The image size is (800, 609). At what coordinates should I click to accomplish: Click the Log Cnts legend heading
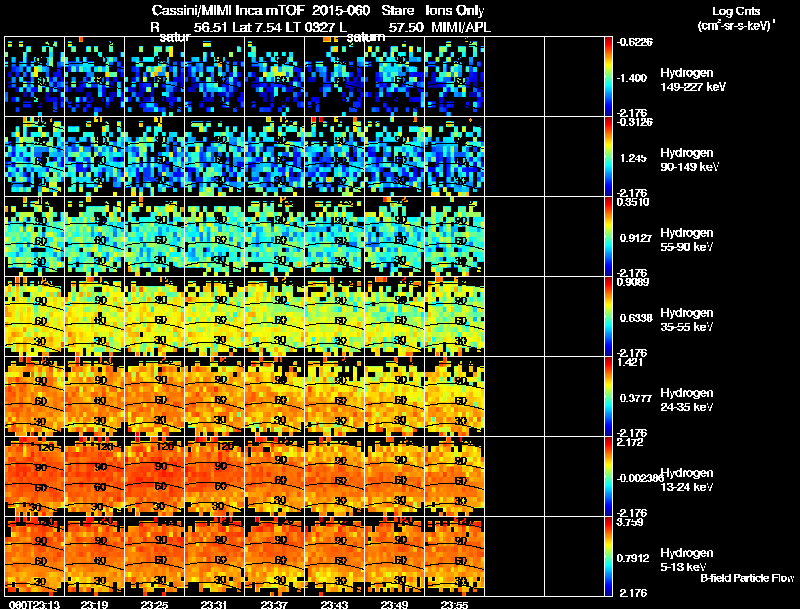[x=736, y=12]
